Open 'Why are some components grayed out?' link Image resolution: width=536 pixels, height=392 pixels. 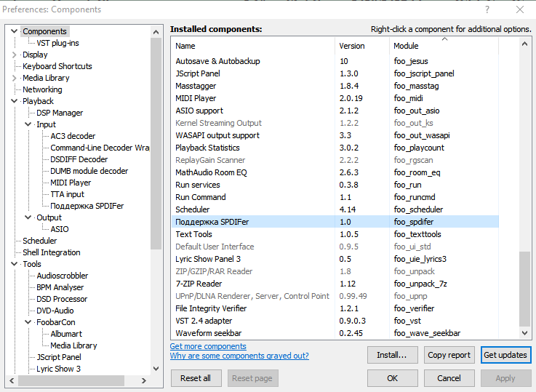(x=239, y=356)
